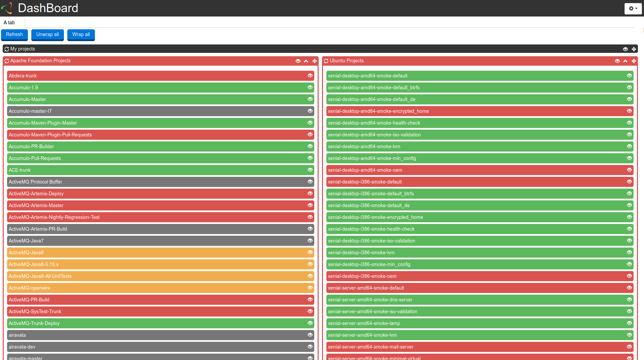Select ActiveMQ-Java8-All-UnitTests row
This screenshot has height=360, width=644.
[160, 276]
